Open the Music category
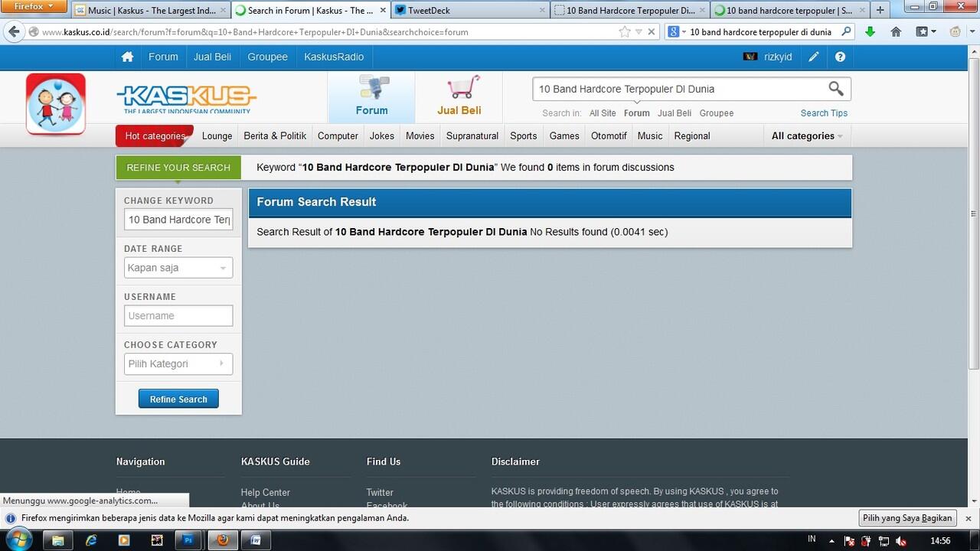Screen dimensions: 980x551 coord(650,135)
